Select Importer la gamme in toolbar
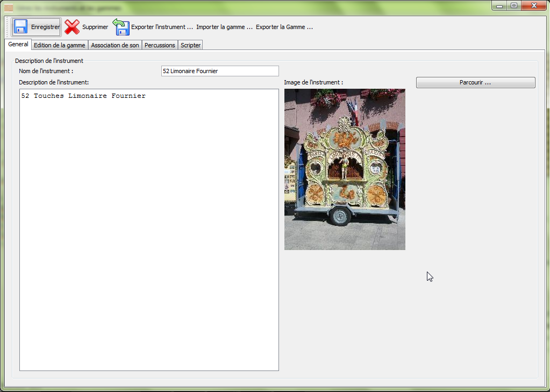The image size is (550, 392). pos(224,27)
